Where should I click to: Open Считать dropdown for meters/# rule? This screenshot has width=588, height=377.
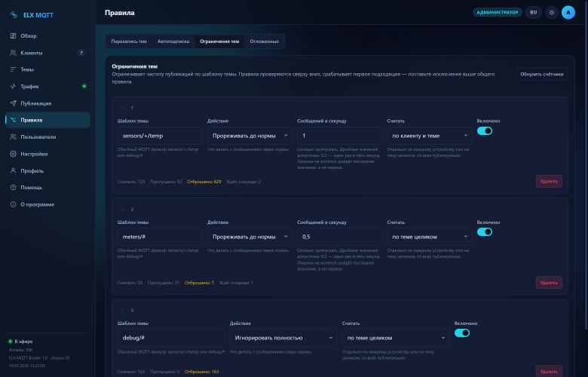click(x=430, y=237)
